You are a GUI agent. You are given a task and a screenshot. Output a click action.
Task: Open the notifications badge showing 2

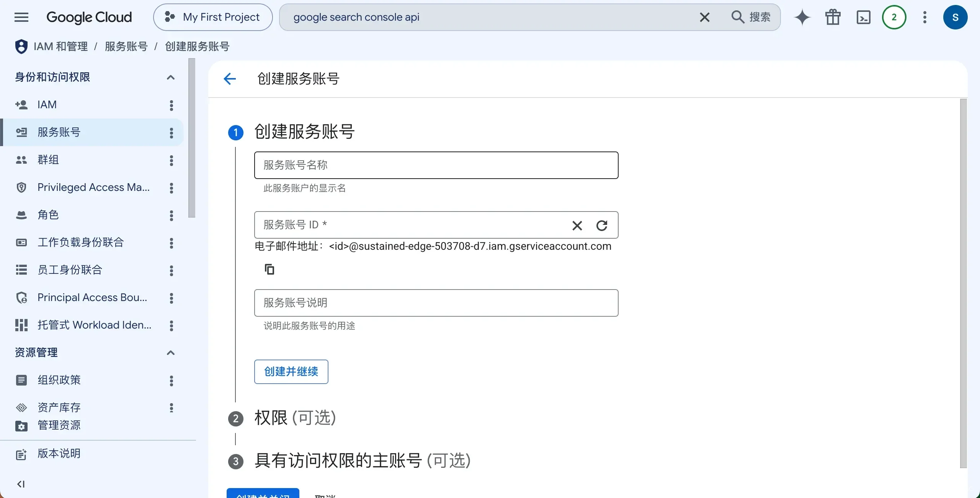pos(894,17)
